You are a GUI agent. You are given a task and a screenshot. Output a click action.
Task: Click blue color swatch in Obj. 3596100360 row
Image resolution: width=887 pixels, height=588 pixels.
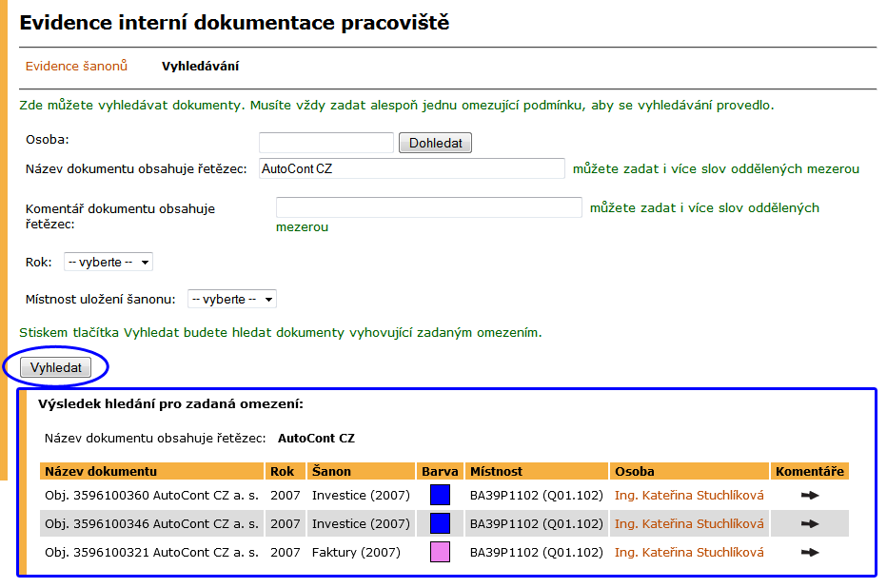[x=440, y=495]
